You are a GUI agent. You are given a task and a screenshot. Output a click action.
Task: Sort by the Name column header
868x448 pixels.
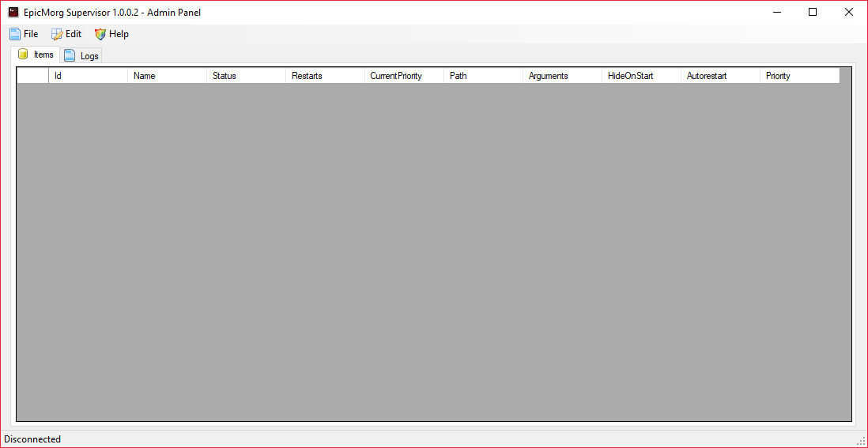[167, 77]
